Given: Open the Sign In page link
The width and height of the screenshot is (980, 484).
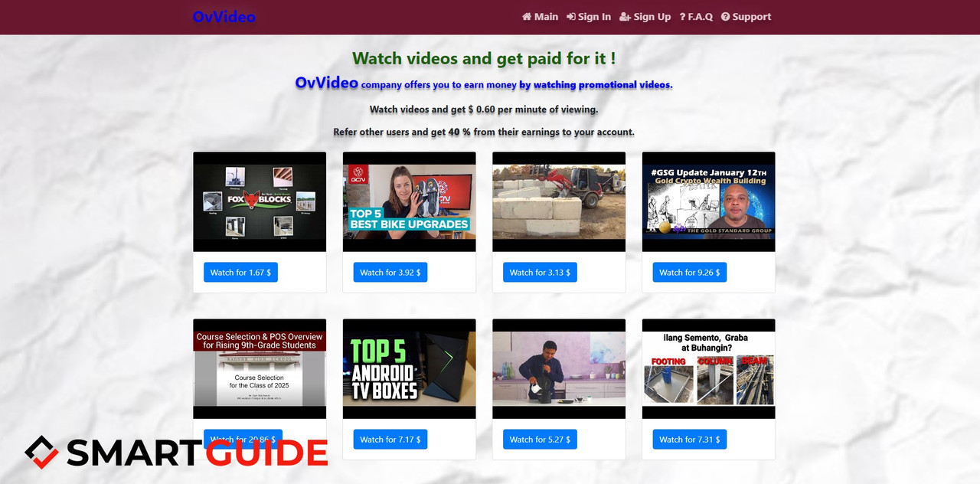Looking at the screenshot, I should [x=595, y=17].
